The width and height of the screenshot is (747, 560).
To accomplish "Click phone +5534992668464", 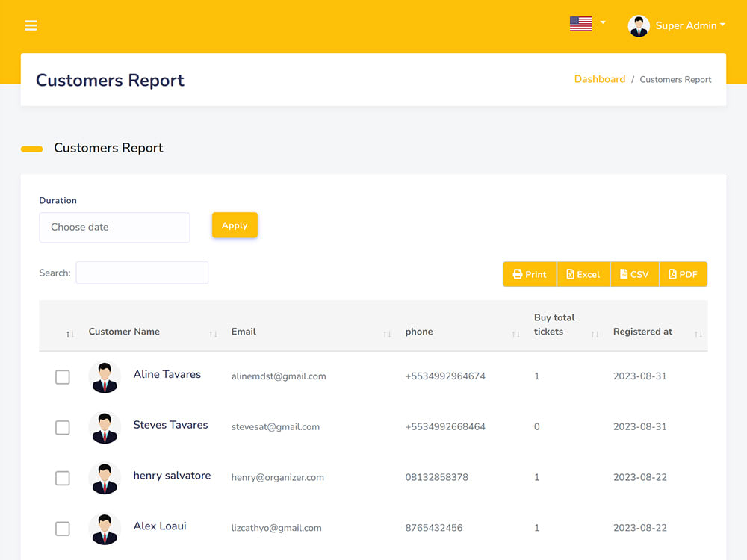I will point(445,426).
